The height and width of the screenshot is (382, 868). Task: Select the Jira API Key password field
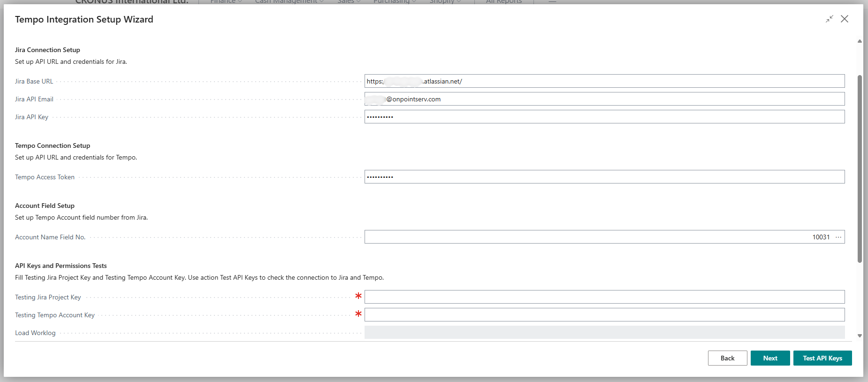pos(604,117)
